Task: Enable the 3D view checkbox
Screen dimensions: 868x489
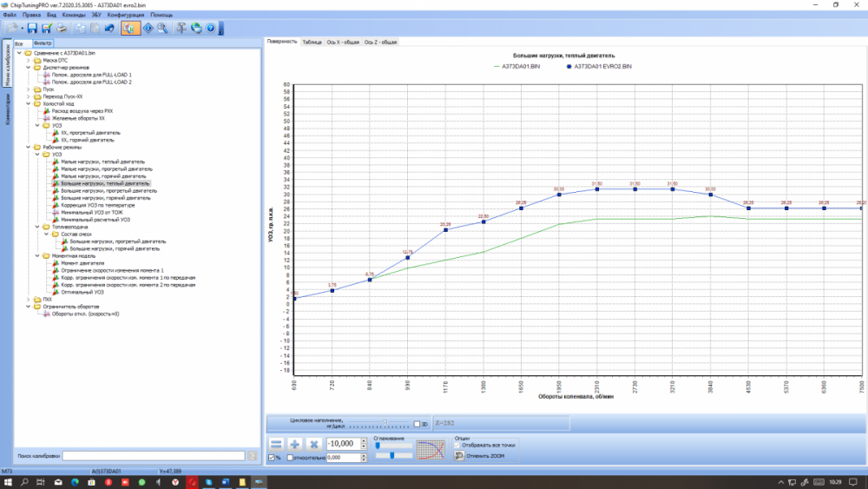Action: pos(417,424)
